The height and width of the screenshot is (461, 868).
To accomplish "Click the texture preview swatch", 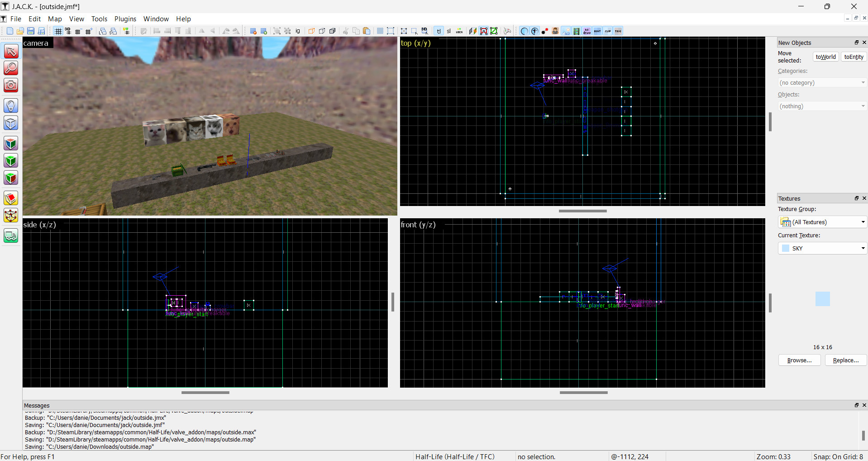I will click(x=822, y=299).
